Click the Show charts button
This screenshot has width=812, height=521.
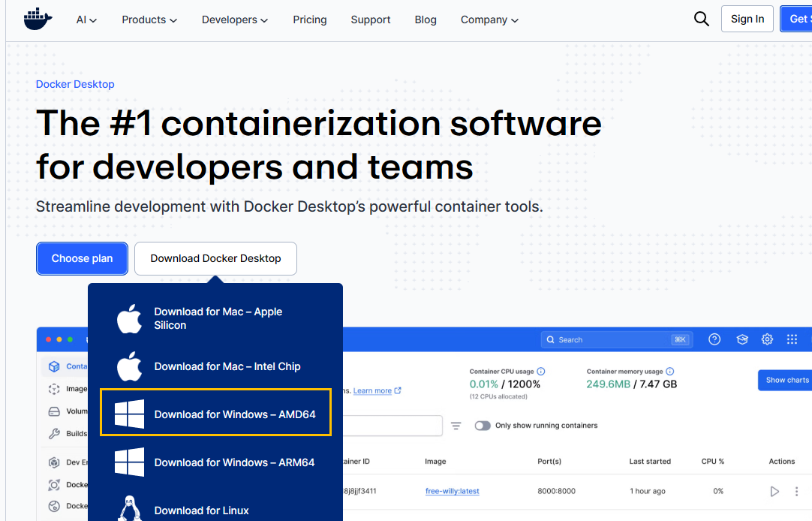[x=785, y=380]
